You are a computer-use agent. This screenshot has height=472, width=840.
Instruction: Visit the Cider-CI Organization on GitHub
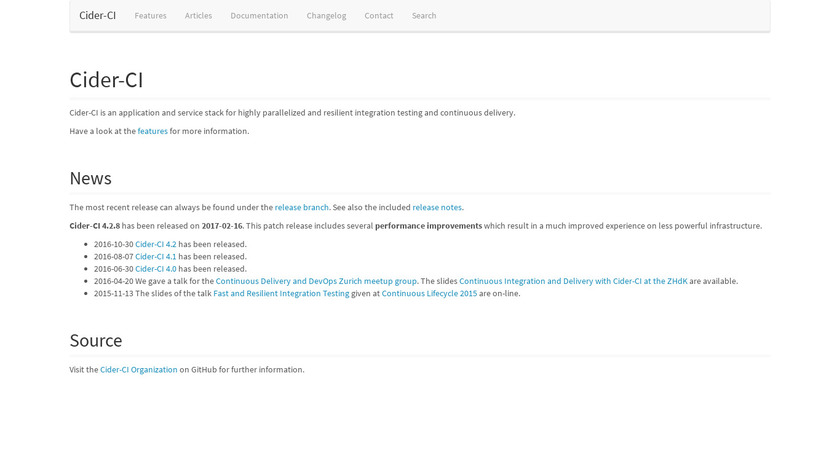138,370
